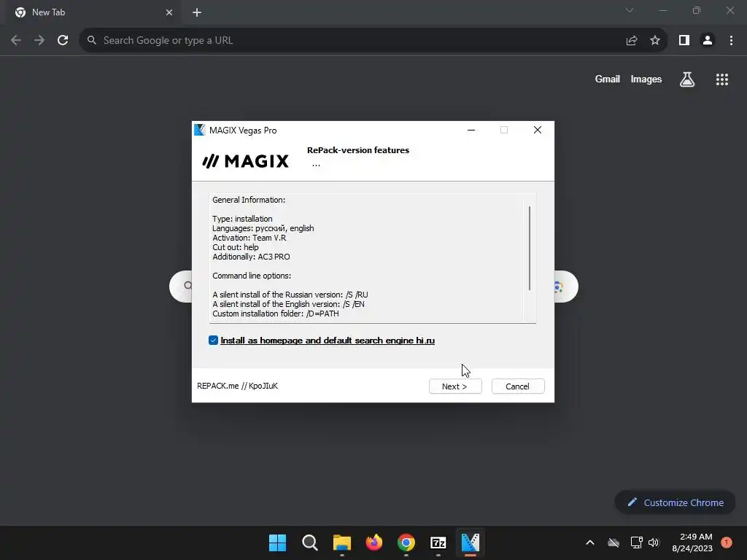Click the search magnifier in Google search box
This screenshot has height=560, width=747.
pos(187,286)
